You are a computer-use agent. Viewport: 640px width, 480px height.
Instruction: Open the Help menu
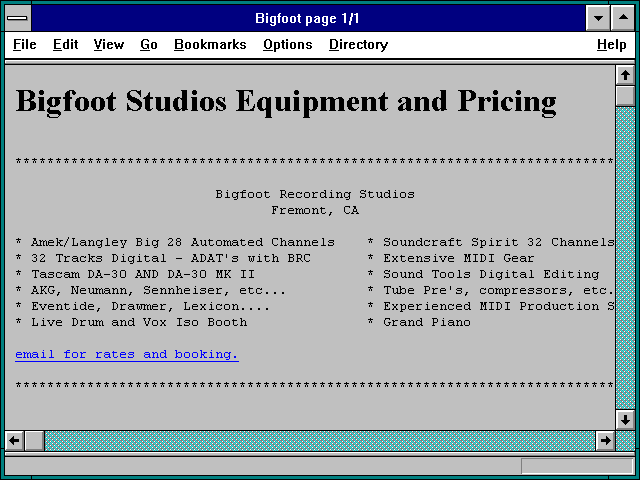[611, 44]
